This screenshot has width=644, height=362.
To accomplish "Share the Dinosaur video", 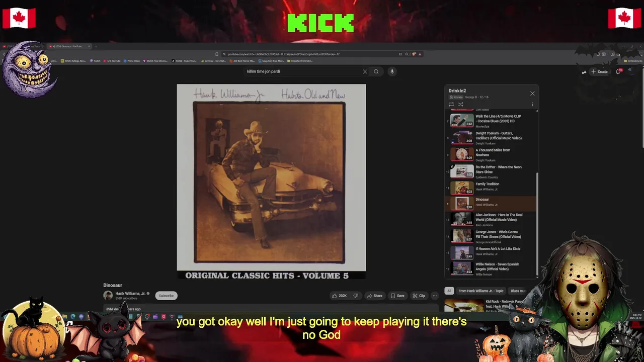I will [x=374, y=296].
